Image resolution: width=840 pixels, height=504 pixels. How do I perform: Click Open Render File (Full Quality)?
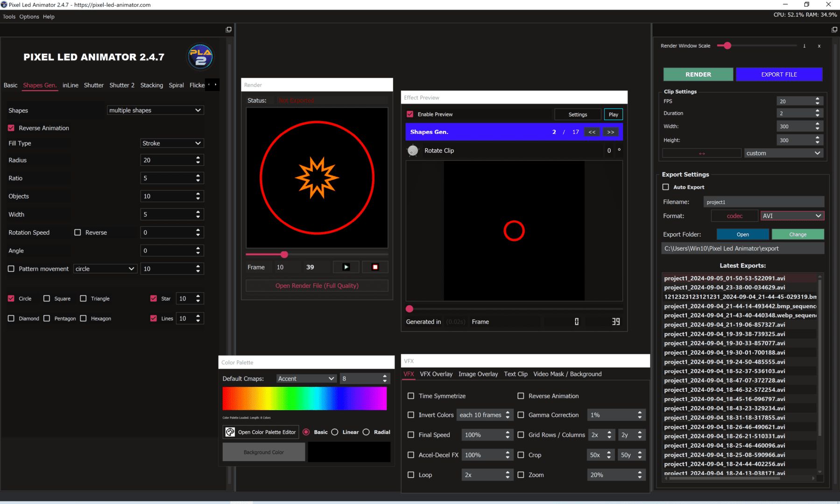pyautogui.click(x=317, y=286)
